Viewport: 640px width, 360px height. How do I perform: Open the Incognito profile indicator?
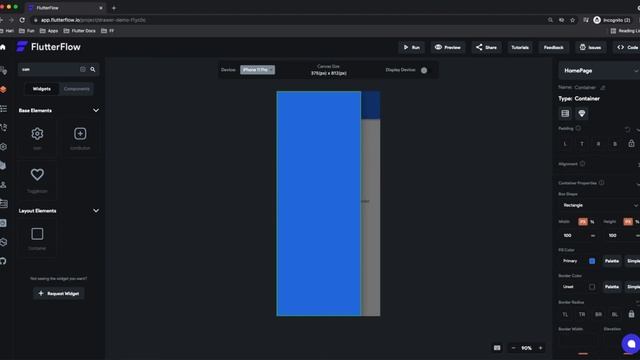click(x=611, y=20)
